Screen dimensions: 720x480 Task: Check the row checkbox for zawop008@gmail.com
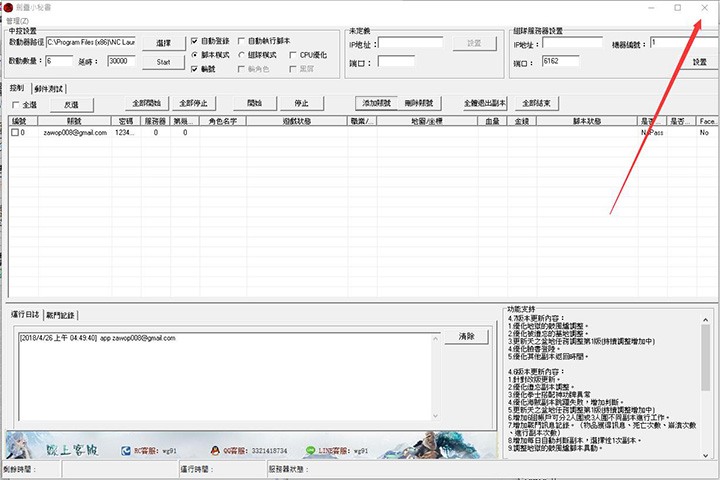15,132
